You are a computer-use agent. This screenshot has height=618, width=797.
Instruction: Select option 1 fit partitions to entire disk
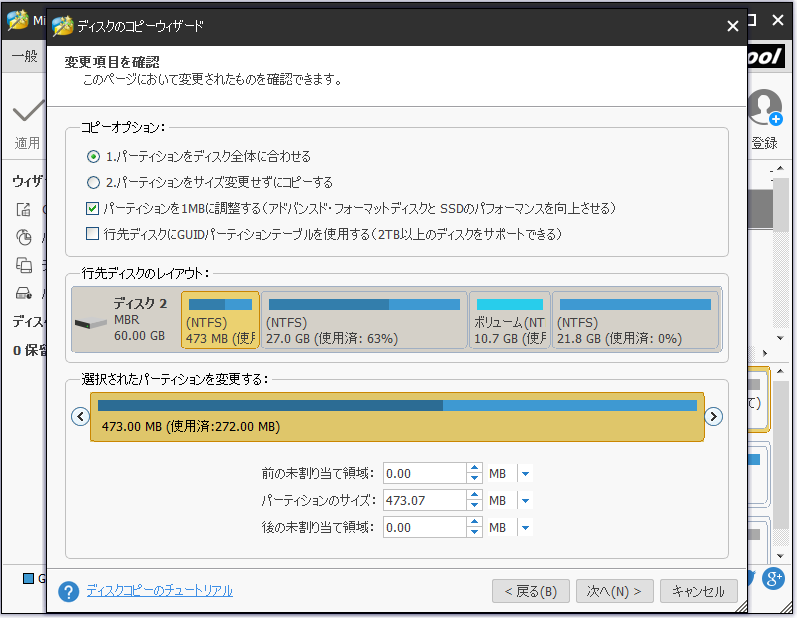(x=93, y=157)
